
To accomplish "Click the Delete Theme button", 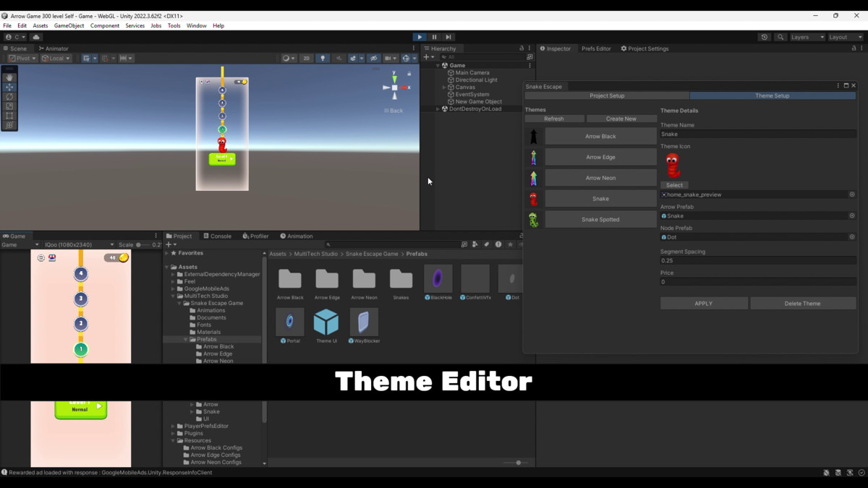I will pos(803,303).
